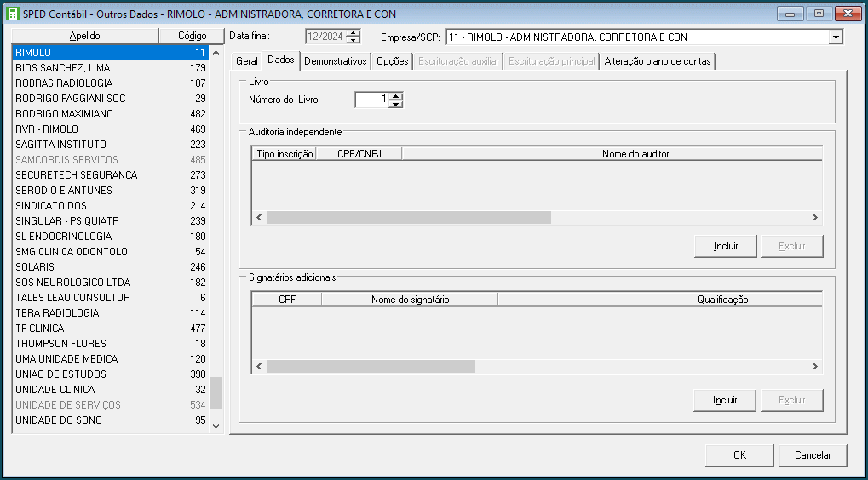The image size is (868, 480).
Task: Select TF CLINICA row
Action: tap(110, 328)
